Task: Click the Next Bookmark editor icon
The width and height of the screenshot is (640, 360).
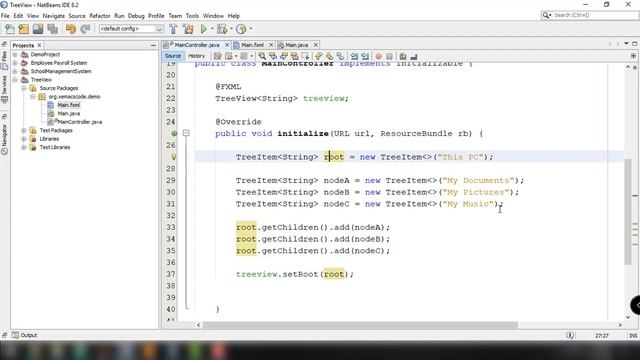Action: [329, 56]
